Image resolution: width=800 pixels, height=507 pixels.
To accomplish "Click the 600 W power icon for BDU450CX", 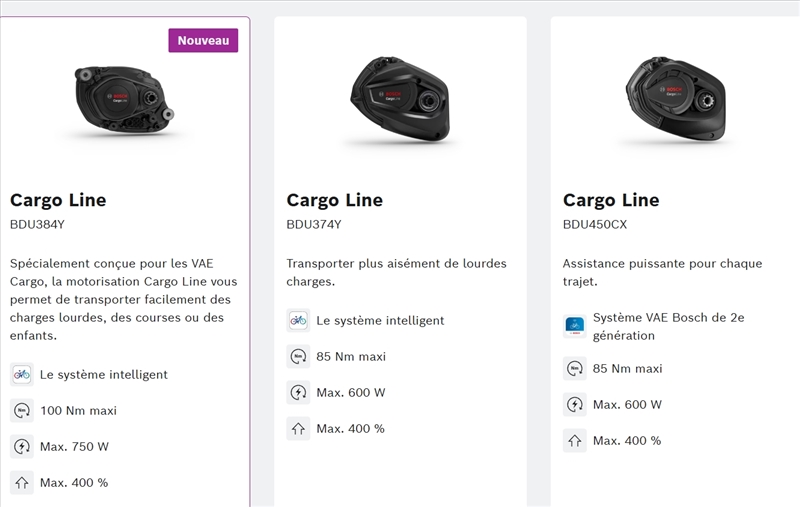I will pyautogui.click(x=574, y=404).
